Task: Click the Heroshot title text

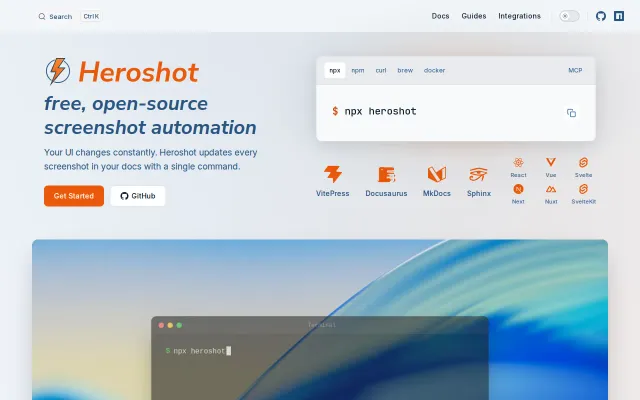Action: [138, 72]
